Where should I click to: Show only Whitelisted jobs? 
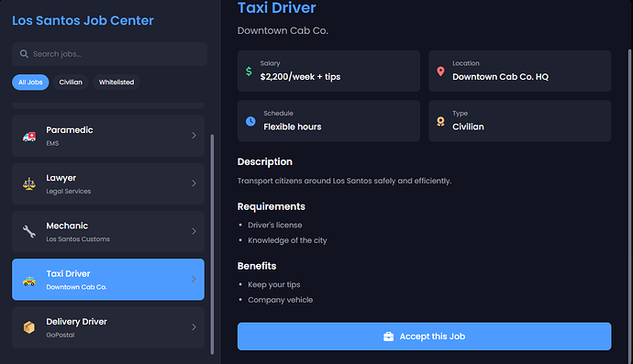(117, 83)
